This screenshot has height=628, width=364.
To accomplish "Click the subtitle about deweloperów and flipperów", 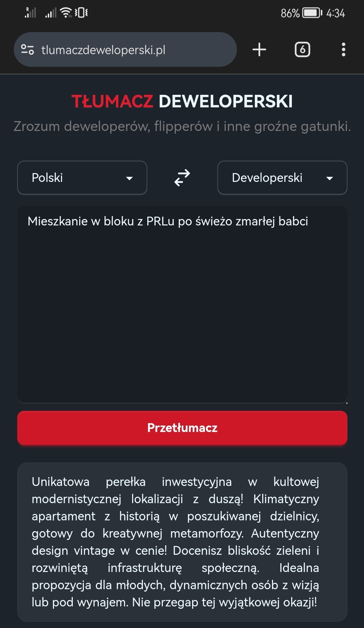I will click(182, 126).
